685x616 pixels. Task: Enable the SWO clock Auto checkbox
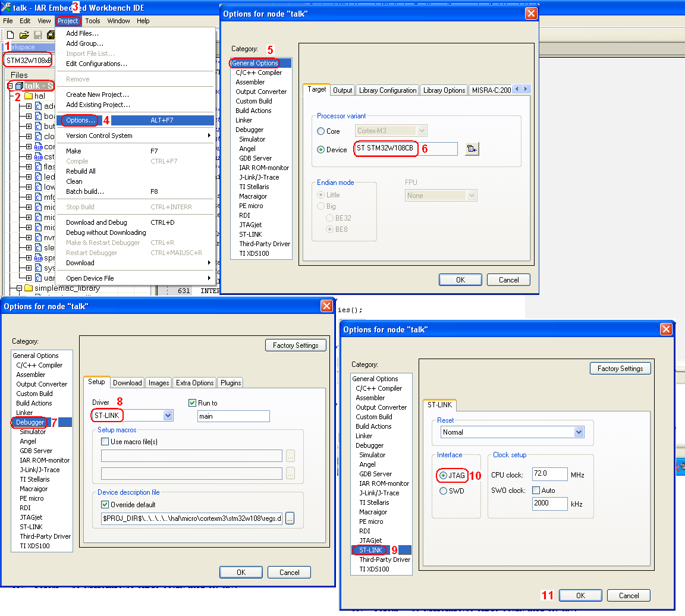tap(536, 490)
